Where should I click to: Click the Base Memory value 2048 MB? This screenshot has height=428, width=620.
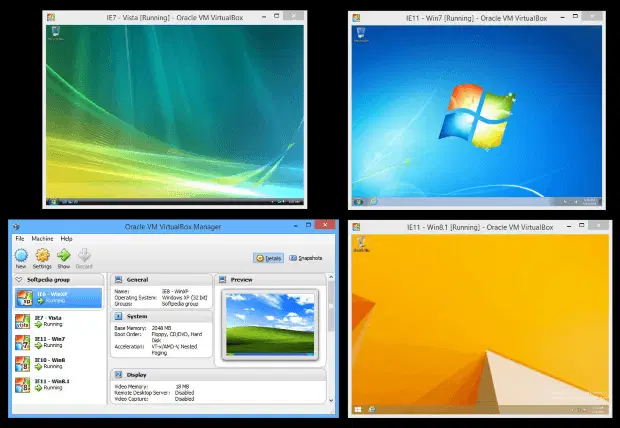click(161, 328)
